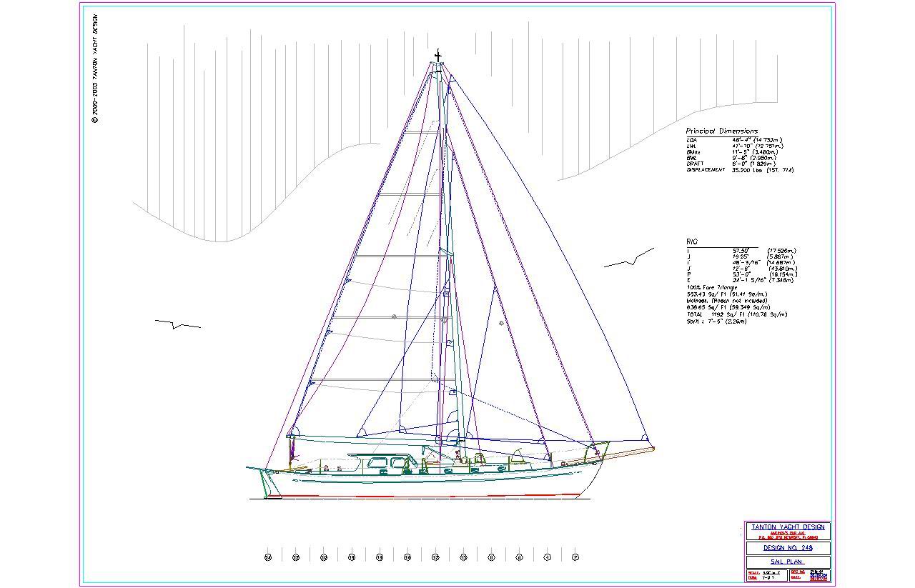This screenshot has height=588, width=915.
Task: Click the pilothouse windows on the cabin
Action: coord(386,464)
